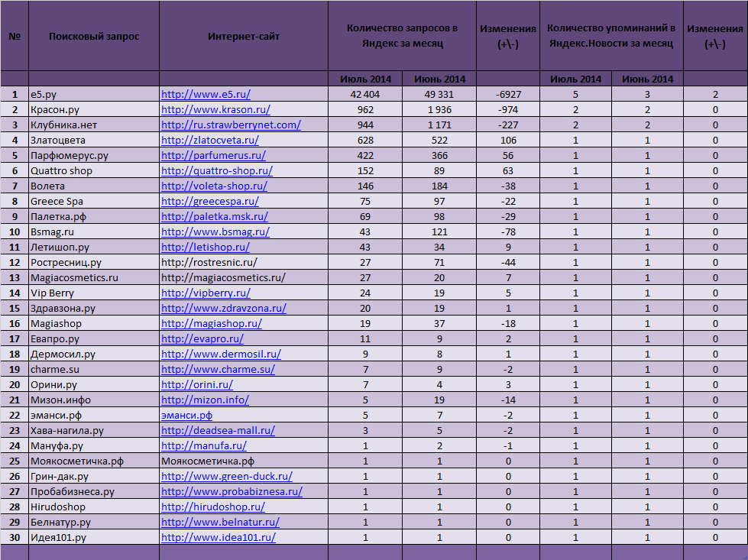Open the www.charme.su hyperlink
The width and height of the screenshot is (748, 560).
(x=218, y=369)
